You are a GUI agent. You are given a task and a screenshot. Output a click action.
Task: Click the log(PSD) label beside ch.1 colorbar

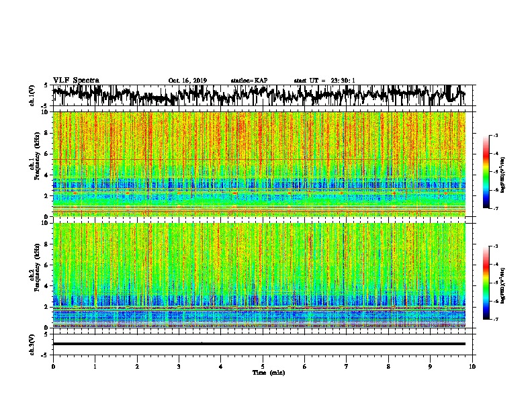click(503, 175)
